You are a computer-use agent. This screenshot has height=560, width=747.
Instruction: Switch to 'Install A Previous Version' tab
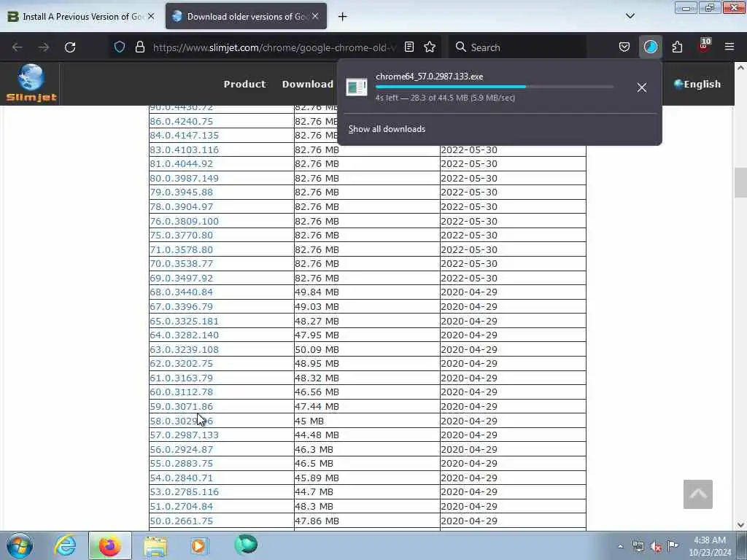point(81,16)
